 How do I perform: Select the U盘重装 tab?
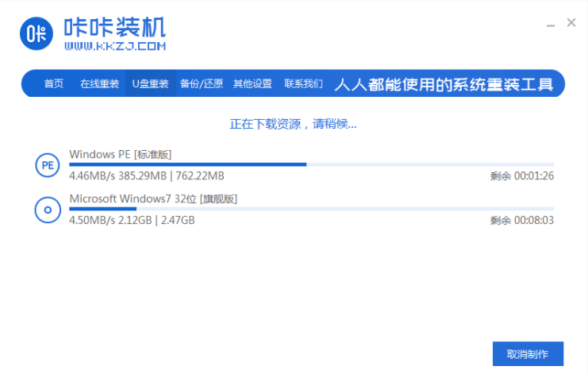[150, 83]
